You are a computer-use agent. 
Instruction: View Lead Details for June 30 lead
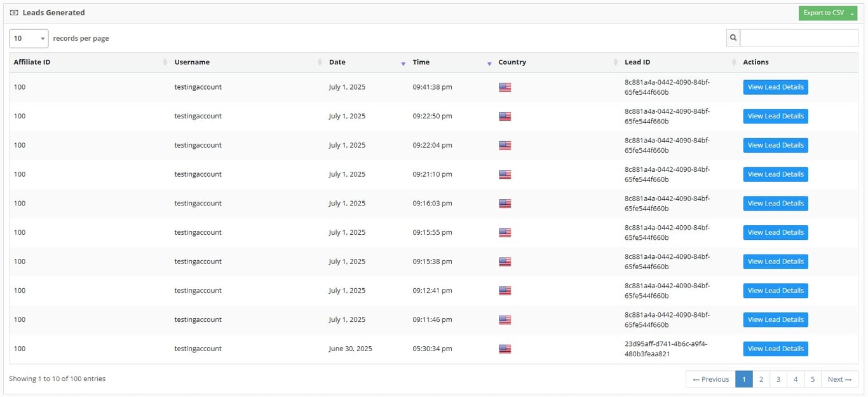pyautogui.click(x=775, y=349)
